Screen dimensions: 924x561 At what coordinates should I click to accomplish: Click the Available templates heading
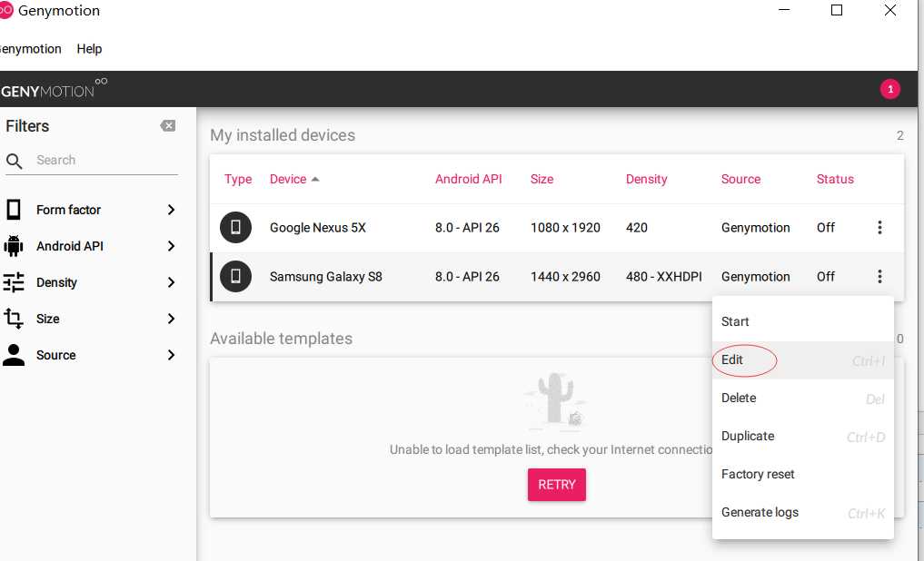click(x=281, y=339)
